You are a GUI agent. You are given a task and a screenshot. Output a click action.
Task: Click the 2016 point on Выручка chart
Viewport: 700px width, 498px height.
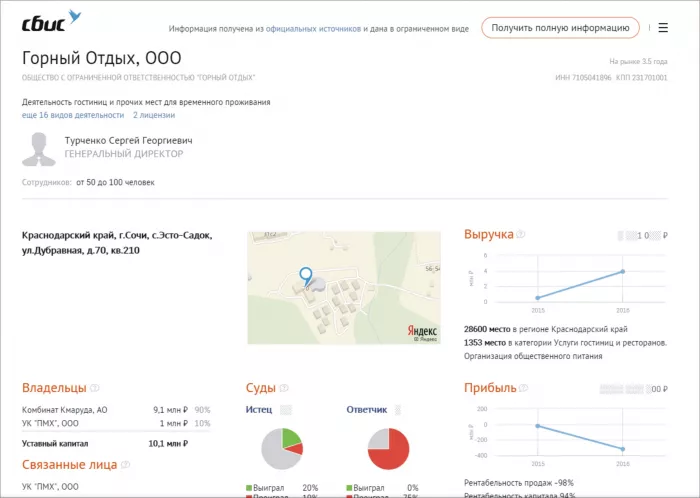[x=622, y=271]
